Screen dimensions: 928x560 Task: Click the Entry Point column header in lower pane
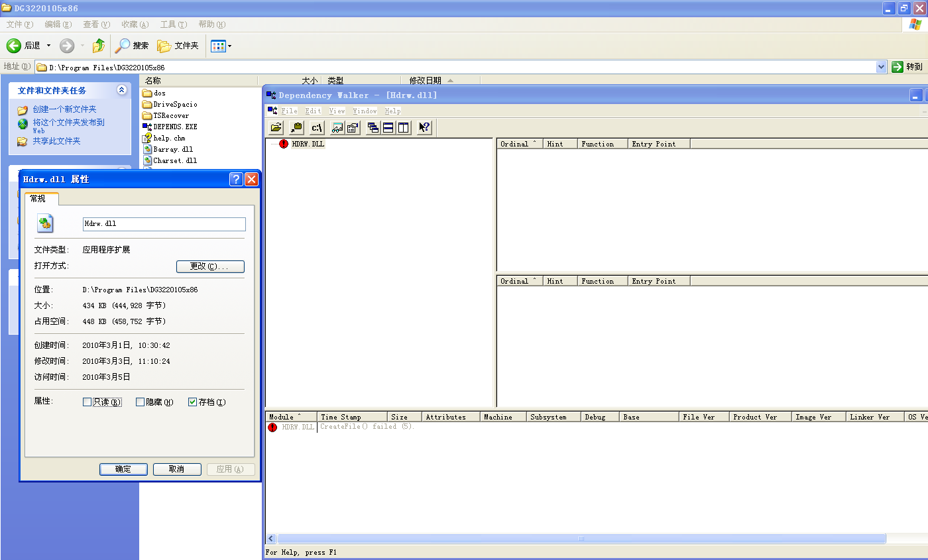(x=659, y=281)
